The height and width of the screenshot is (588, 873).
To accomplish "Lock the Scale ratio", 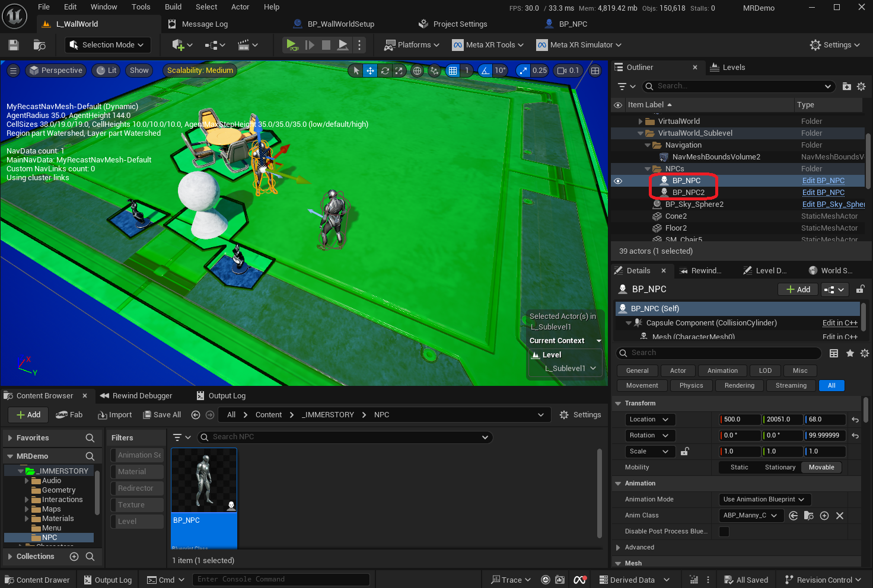I will click(x=684, y=451).
